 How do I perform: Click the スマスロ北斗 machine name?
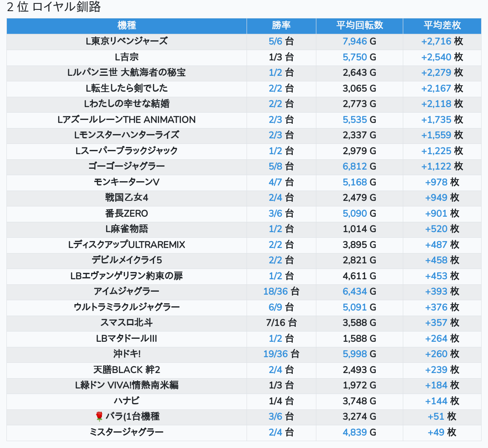127,323
